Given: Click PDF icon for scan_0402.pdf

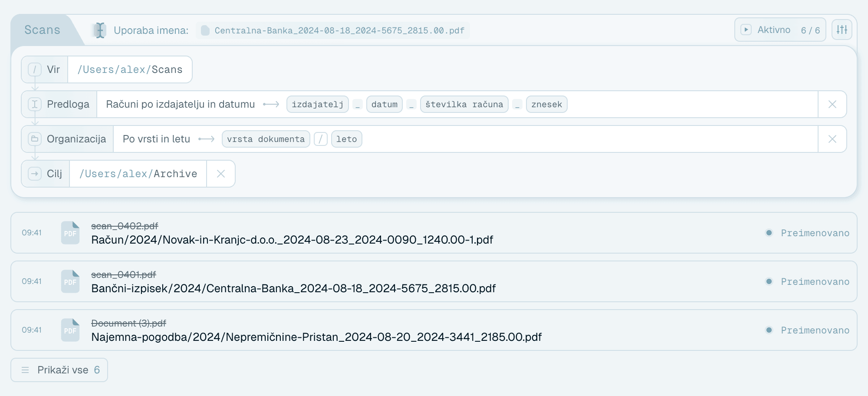Looking at the screenshot, I should coord(70,233).
